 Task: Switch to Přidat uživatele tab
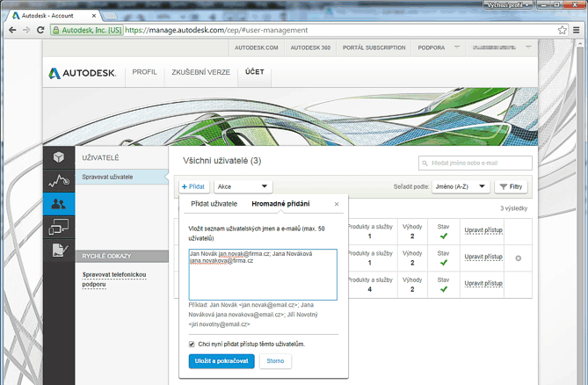214,204
